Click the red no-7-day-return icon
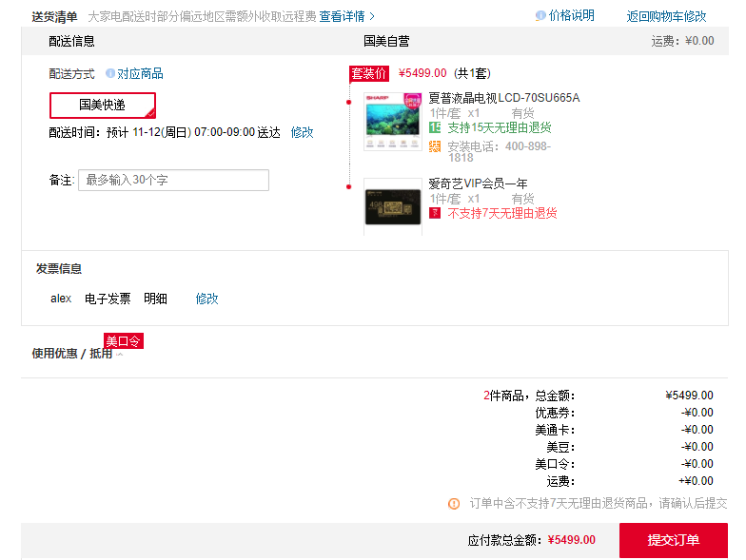This screenshot has width=746, height=560. coord(435,213)
